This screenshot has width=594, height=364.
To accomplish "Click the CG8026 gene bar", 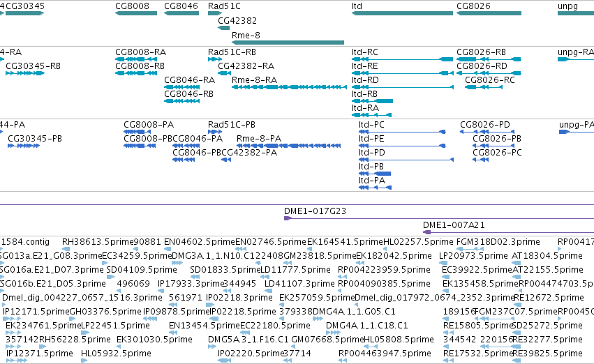I will 489,13.
